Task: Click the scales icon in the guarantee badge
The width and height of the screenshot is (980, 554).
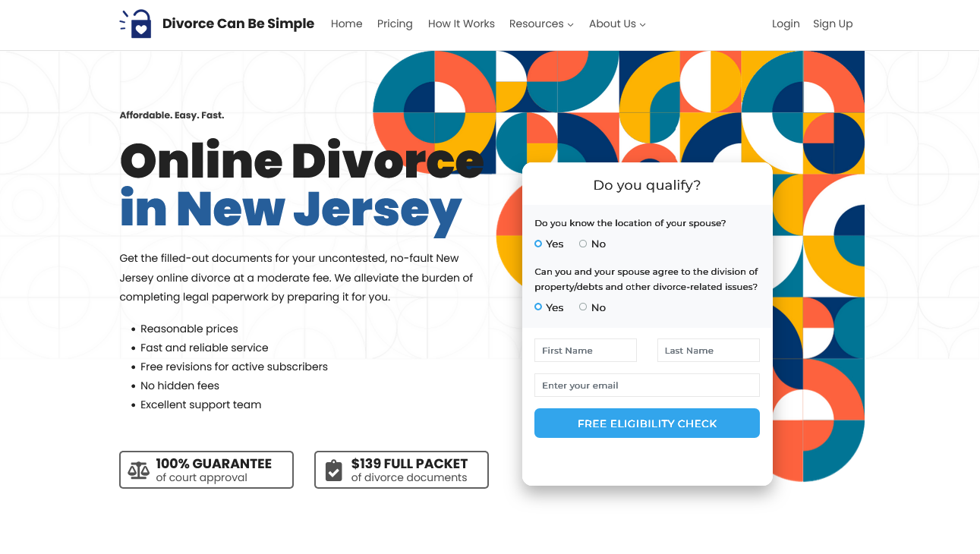Action: (137, 469)
